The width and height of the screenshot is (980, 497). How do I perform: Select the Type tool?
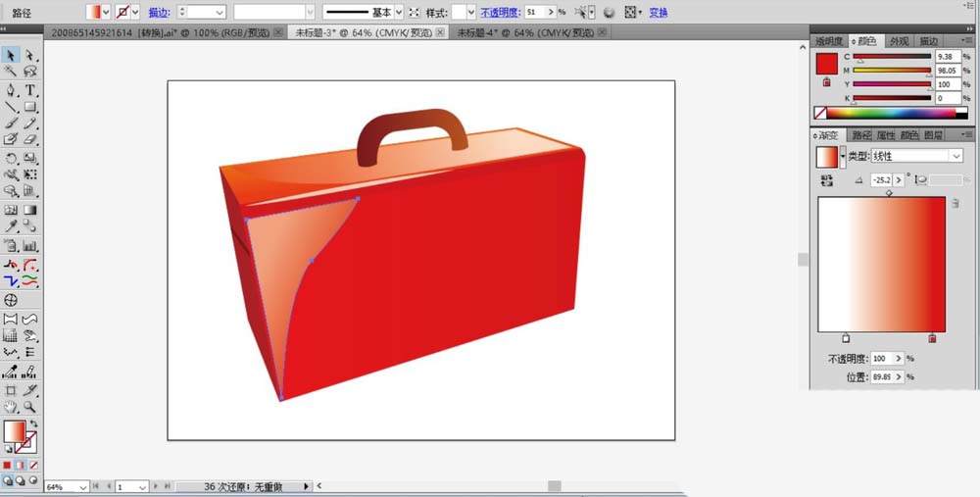[30, 90]
